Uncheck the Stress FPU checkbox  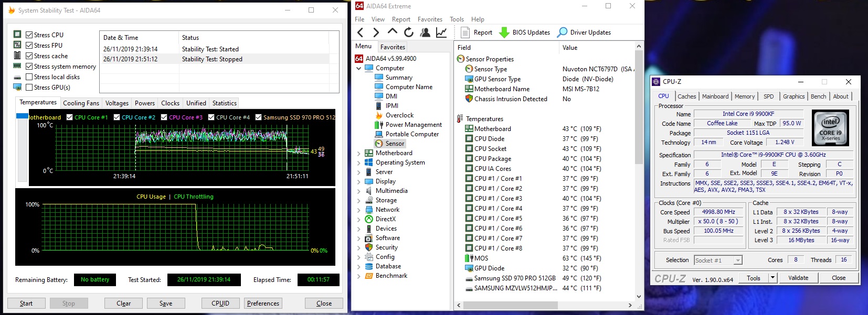point(29,46)
